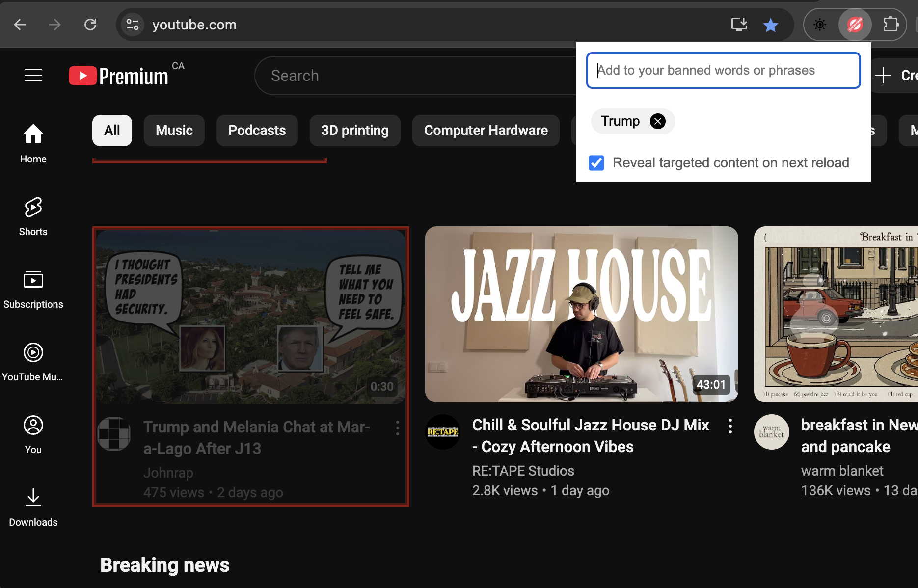Image resolution: width=918 pixels, height=588 pixels.
Task: Uncheck Reveal targeted content on next reload
Action: (596, 163)
